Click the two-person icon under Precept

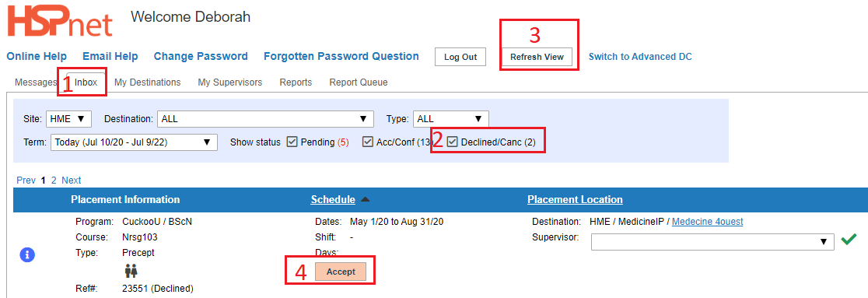click(131, 271)
